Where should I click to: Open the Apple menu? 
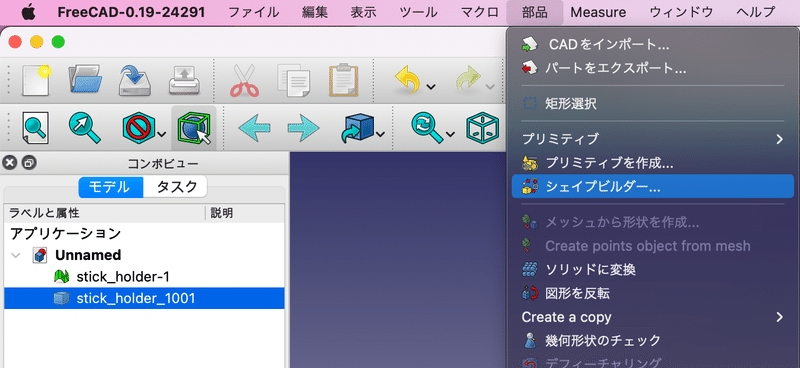point(29,12)
